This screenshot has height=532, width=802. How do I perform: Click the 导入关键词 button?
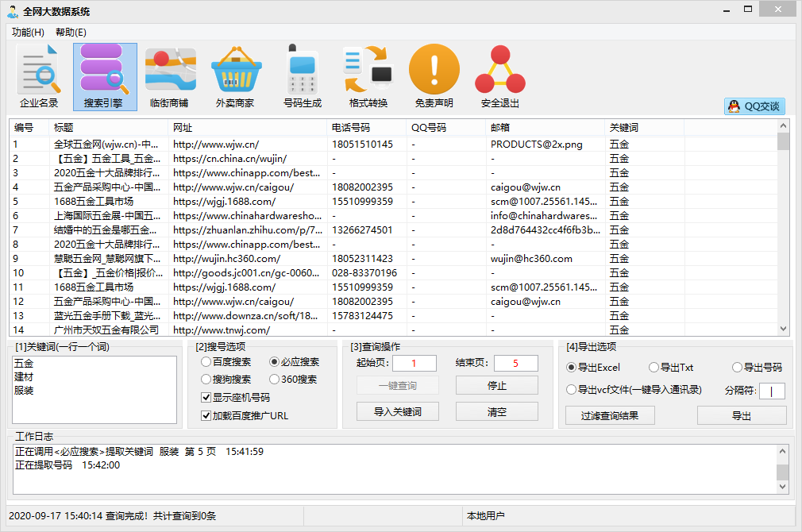[398, 411]
